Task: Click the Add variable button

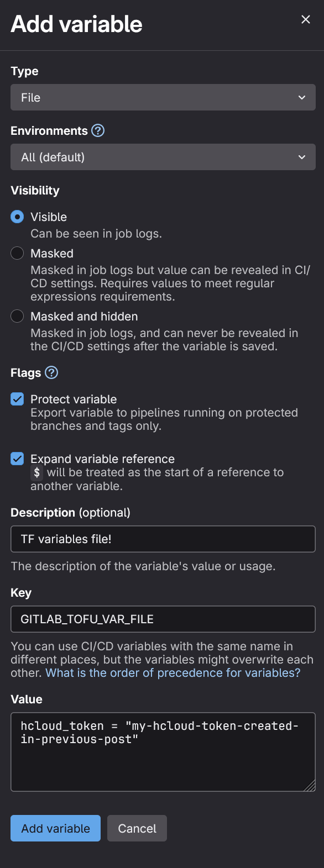Action: pyautogui.click(x=55, y=828)
